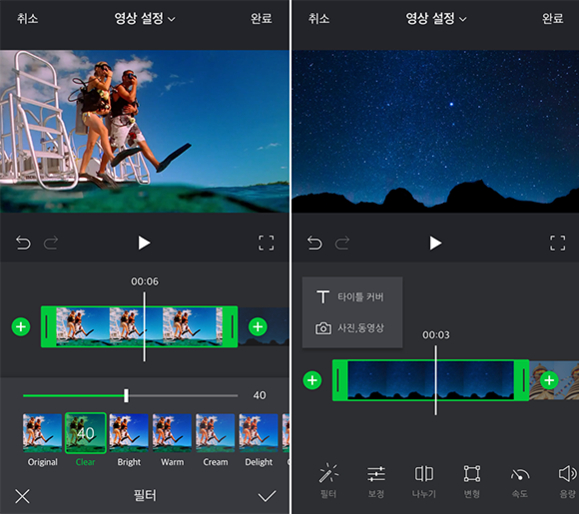Tap 취소 in the right screen

pyautogui.click(x=319, y=18)
